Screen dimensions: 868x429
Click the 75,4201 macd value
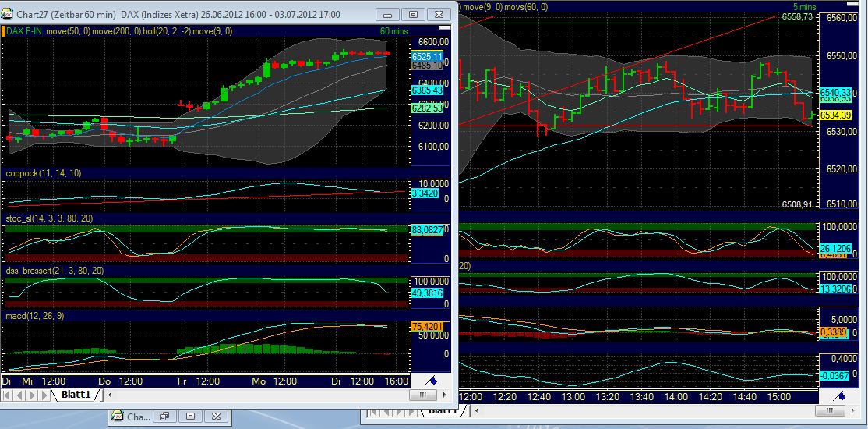pos(427,327)
